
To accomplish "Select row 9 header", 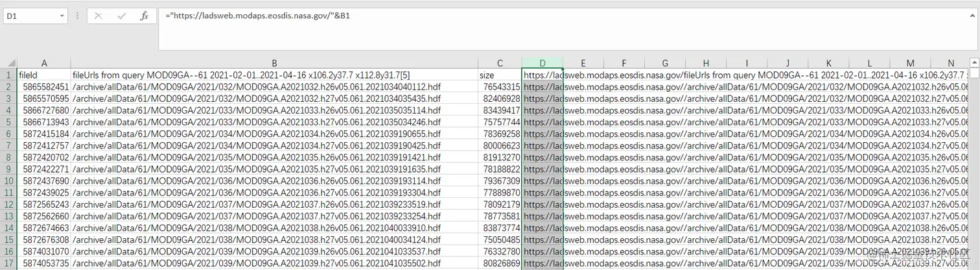I will 8,169.
